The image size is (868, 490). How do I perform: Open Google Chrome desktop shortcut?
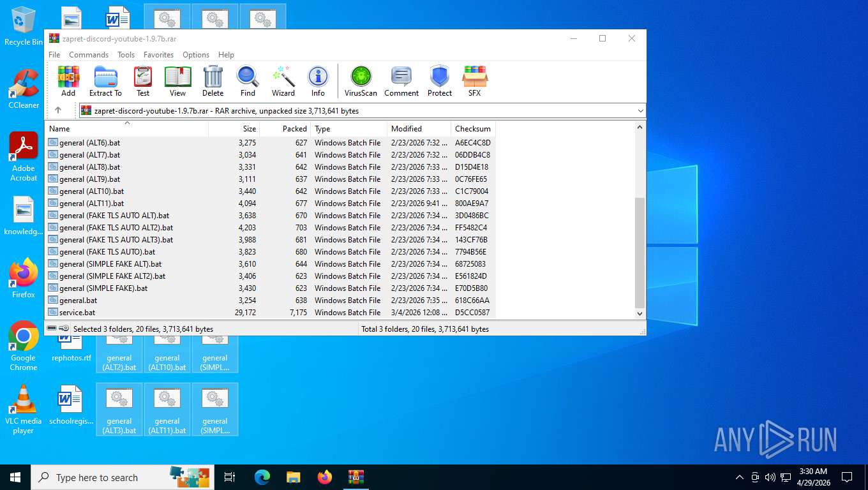24,346
